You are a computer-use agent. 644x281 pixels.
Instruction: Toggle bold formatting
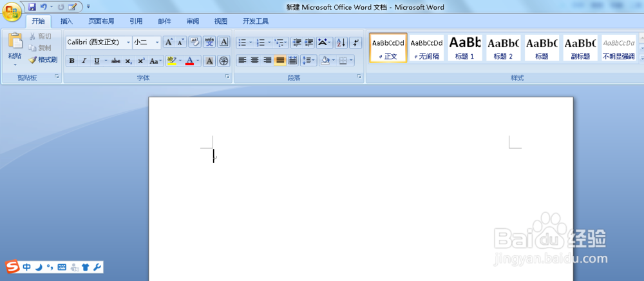click(x=72, y=61)
